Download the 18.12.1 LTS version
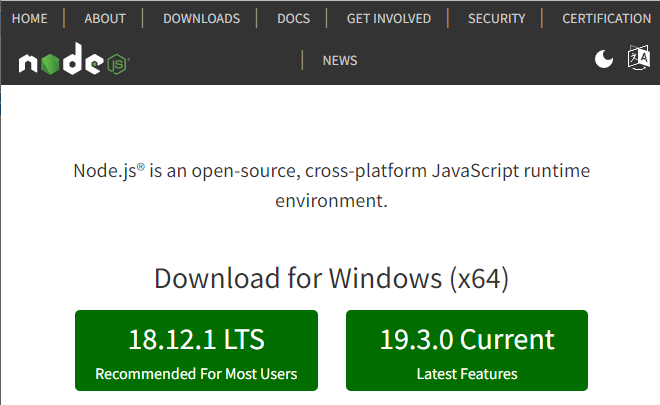The height and width of the screenshot is (405, 660). tap(196, 340)
